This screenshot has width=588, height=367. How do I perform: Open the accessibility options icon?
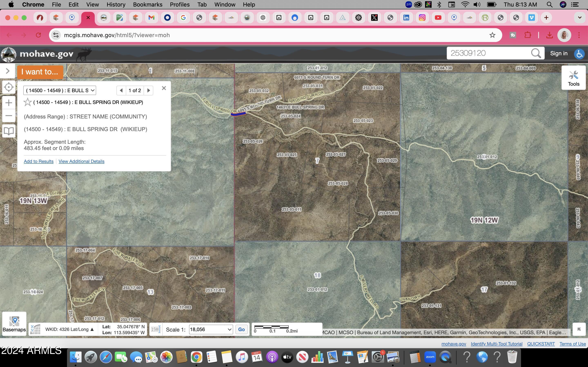[x=579, y=54]
